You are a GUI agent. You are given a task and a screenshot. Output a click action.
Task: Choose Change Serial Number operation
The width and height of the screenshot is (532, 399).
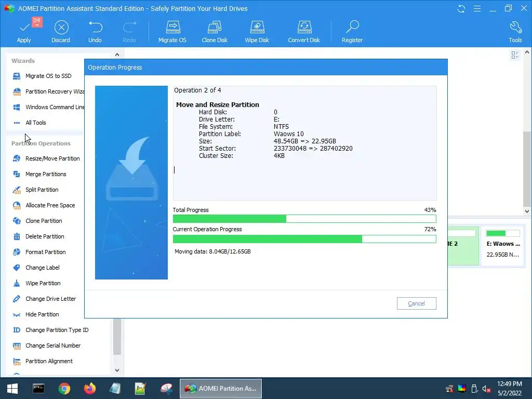[x=47, y=345]
